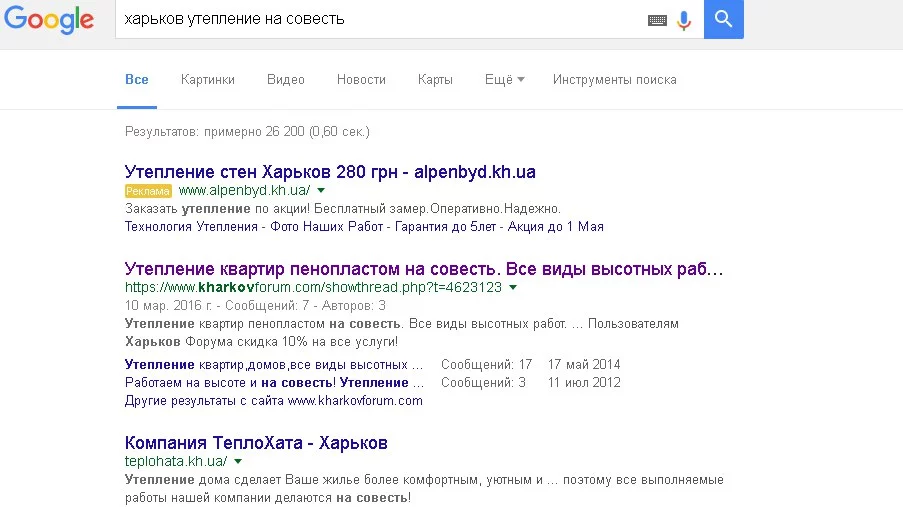
Task: Open Гарантия до 5лет sitelink
Action: [x=445, y=226]
